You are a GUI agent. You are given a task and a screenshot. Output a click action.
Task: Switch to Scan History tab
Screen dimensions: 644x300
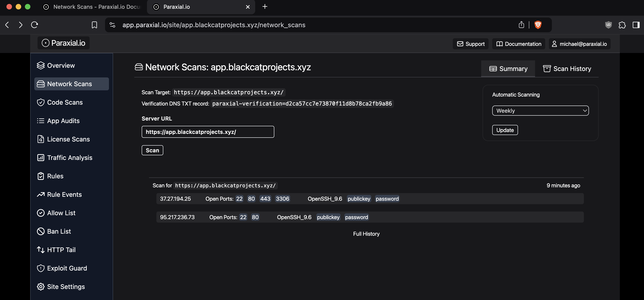tap(567, 69)
